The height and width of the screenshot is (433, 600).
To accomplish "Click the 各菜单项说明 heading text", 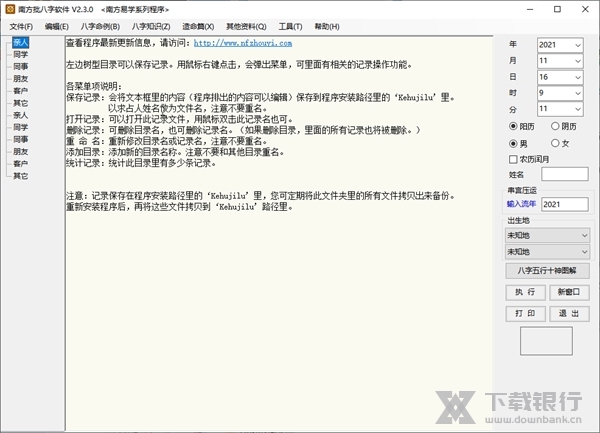I will point(94,86).
